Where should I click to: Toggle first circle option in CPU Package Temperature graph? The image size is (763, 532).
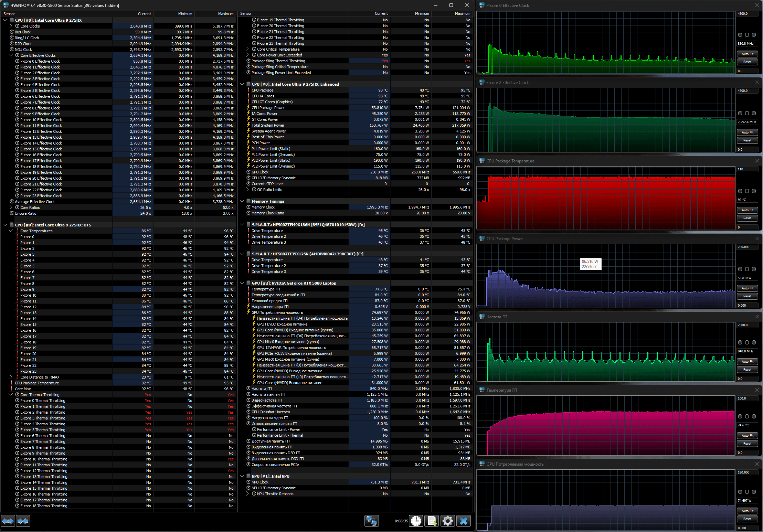(x=740, y=191)
